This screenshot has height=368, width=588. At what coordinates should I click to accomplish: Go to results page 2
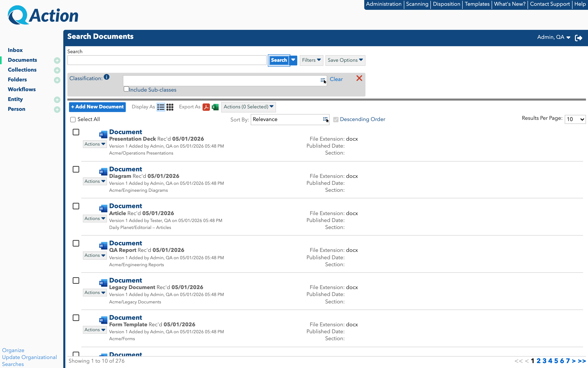coord(538,361)
